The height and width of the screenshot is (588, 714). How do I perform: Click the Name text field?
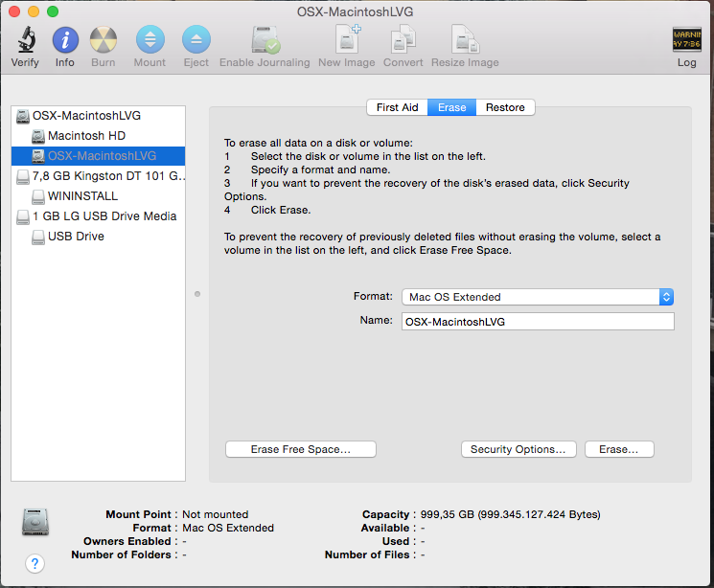[537, 322]
